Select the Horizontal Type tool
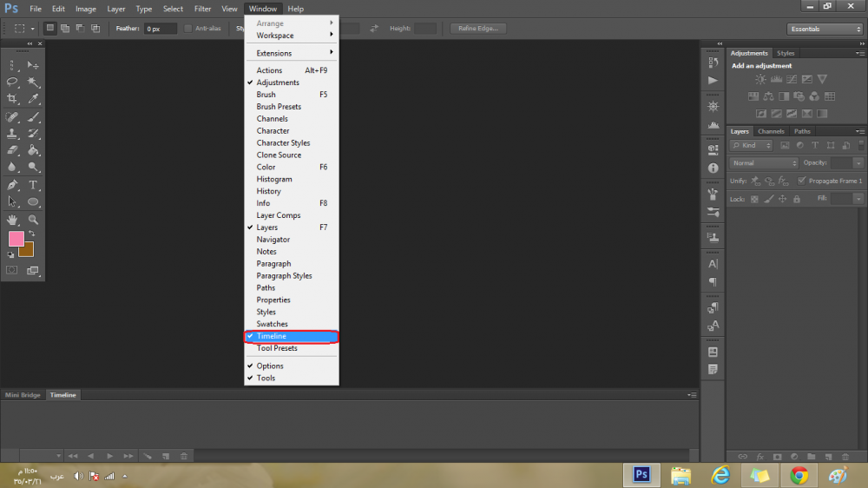This screenshot has height=488, width=868. click(x=34, y=185)
